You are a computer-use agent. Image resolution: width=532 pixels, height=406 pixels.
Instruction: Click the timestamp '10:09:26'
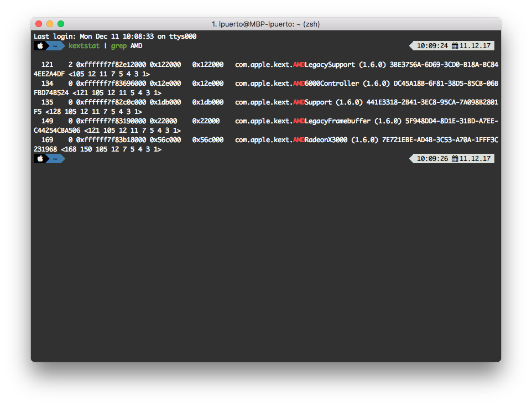point(432,159)
